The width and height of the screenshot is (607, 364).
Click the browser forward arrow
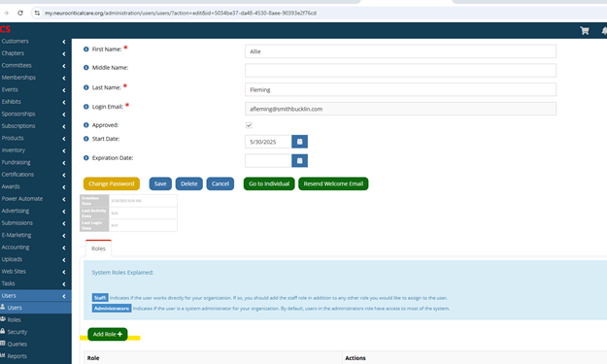point(6,13)
